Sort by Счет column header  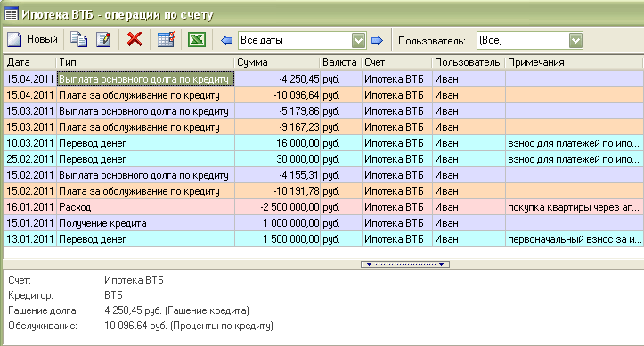click(x=396, y=62)
